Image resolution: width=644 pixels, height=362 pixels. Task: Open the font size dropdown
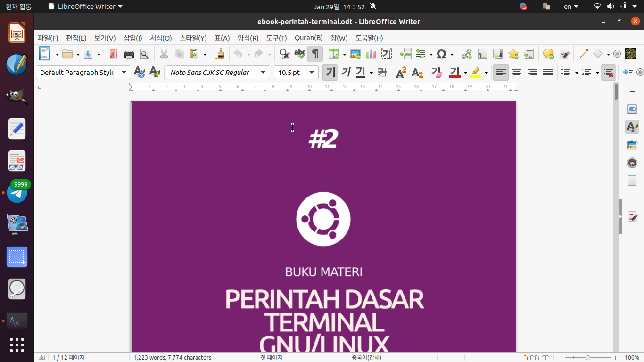[312, 72]
